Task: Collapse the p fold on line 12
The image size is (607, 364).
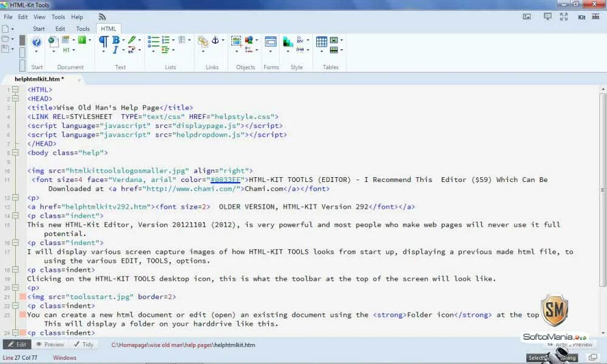Action: click(16, 197)
